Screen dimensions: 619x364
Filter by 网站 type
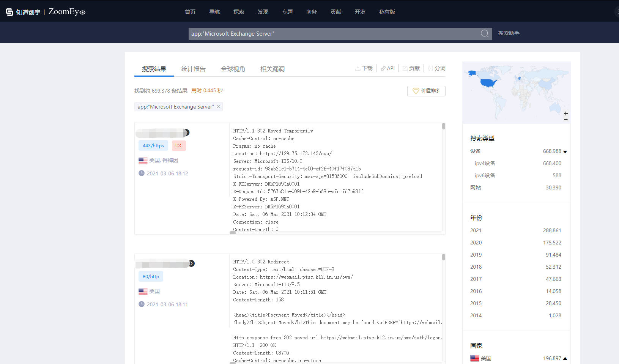click(x=476, y=188)
